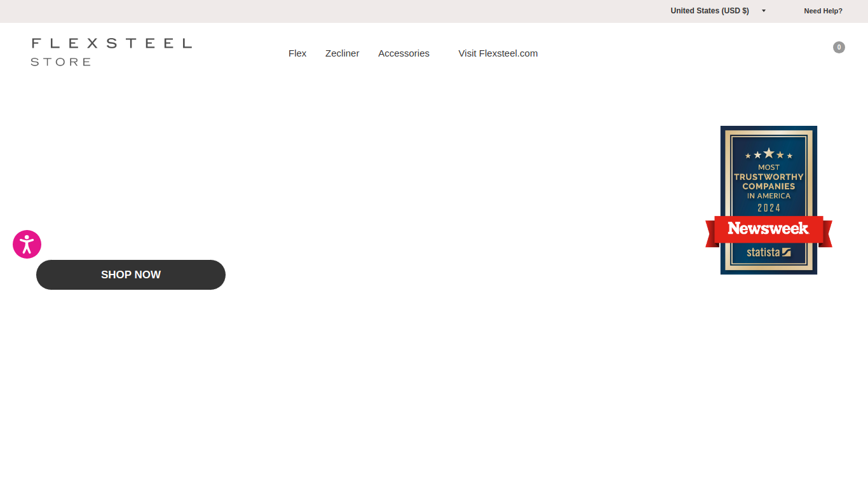The height and width of the screenshot is (488, 868).
Task: Expand the United States (USD $) currency dropdown
Action: pyautogui.click(x=718, y=11)
